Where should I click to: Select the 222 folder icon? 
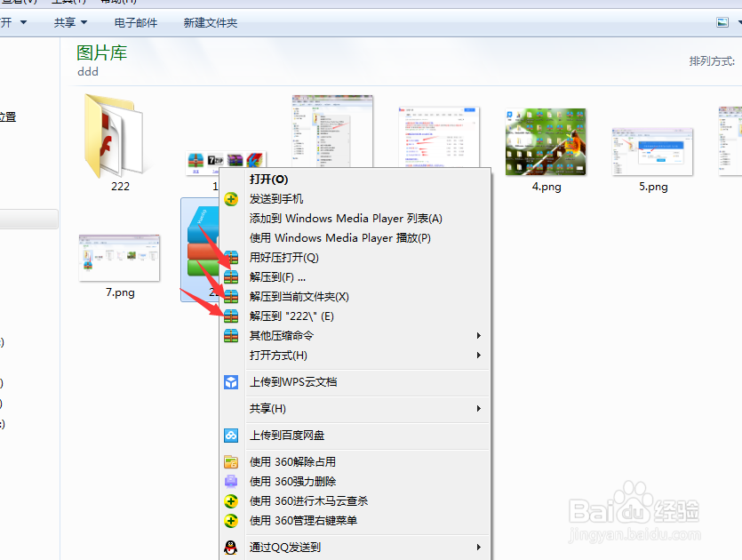click(x=116, y=136)
